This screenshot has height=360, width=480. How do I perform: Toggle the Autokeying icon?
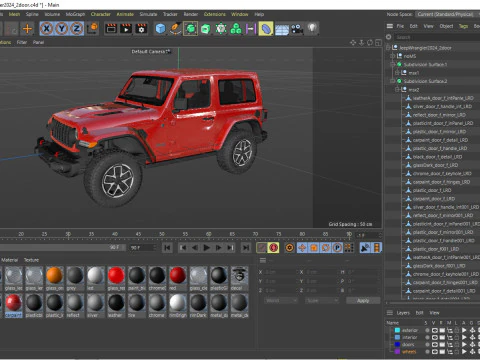[274, 248]
